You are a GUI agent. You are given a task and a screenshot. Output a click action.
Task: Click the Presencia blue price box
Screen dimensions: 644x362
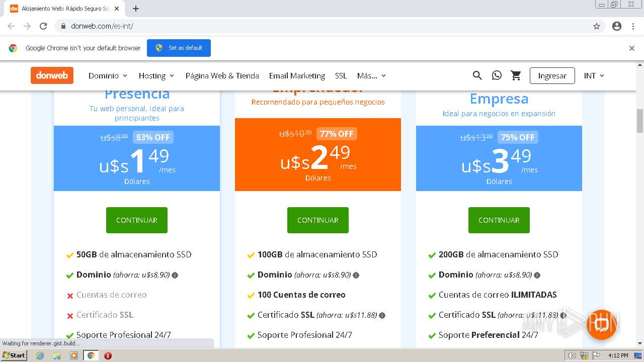[x=137, y=158]
